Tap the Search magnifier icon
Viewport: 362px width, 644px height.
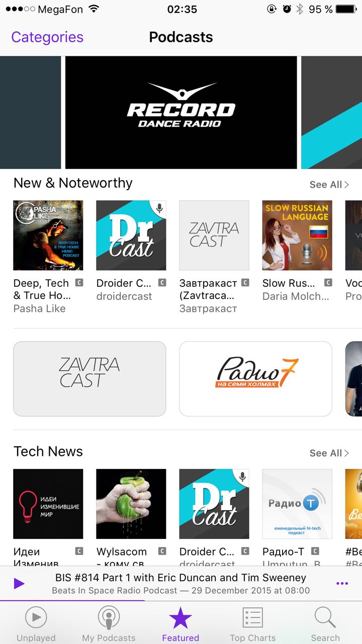pyautogui.click(x=325, y=618)
